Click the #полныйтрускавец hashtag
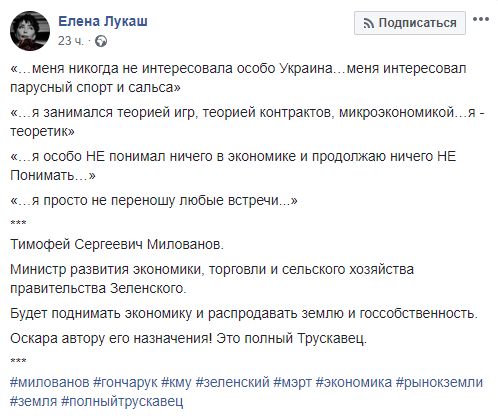Image resolution: width=498 pixels, height=416 pixels. pos(122,401)
